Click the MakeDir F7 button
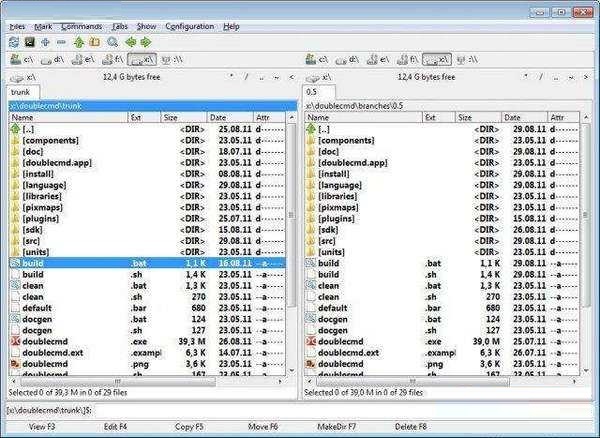Image resolution: width=600 pixels, height=438 pixels. pyautogui.click(x=336, y=427)
